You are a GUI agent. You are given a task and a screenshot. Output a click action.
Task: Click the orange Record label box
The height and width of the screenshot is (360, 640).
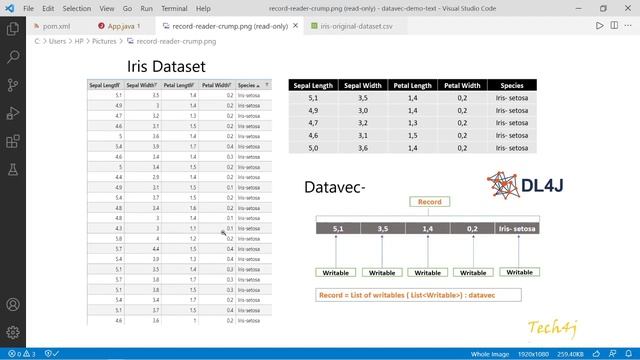pyautogui.click(x=430, y=202)
